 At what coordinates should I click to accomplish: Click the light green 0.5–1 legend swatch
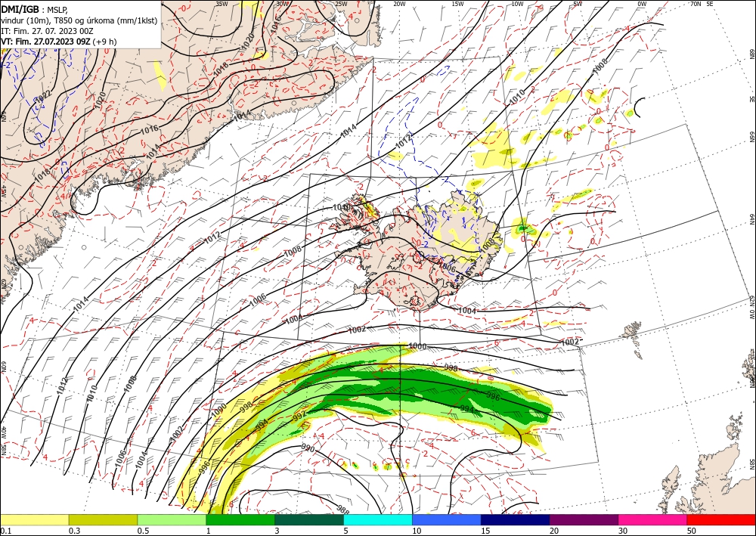(172, 519)
